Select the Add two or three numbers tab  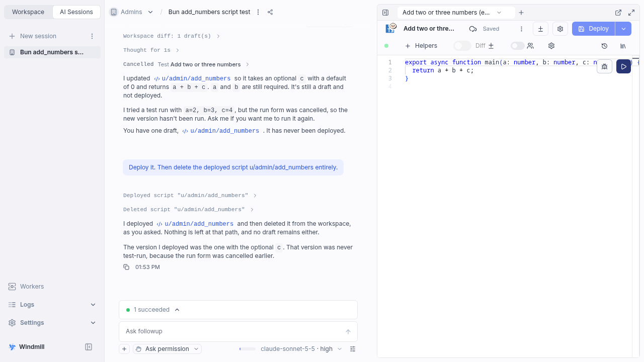pyautogui.click(x=456, y=13)
